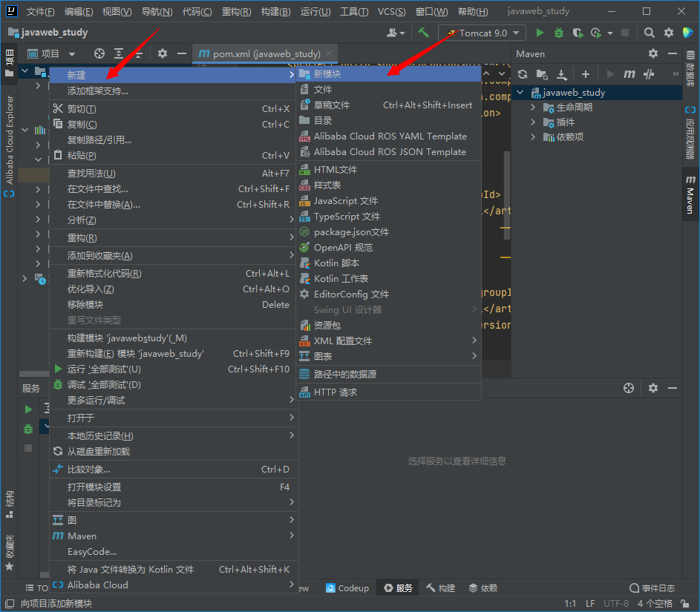
Task: Select HTML文件 in the New submenu
Action: click(389, 169)
